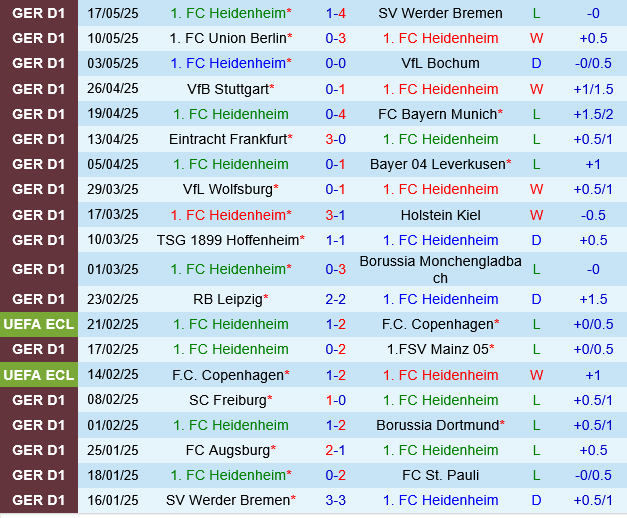
Task: Select the VfL Bochum team name
Action: 440,63
